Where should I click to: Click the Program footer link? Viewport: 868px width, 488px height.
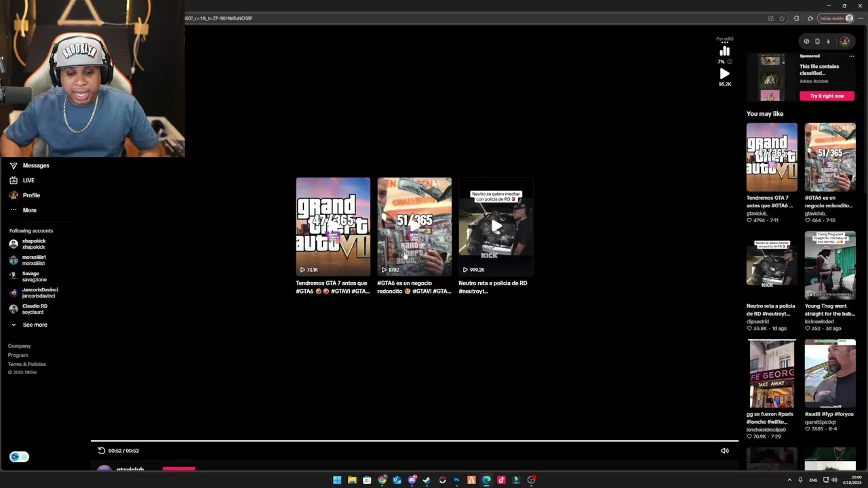click(18, 355)
